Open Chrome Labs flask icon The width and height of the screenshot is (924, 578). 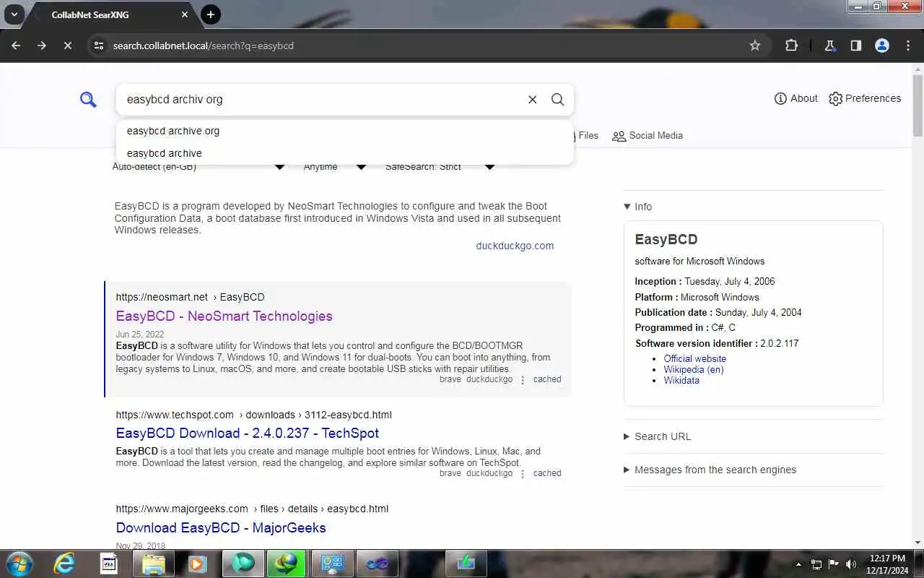(x=830, y=46)
